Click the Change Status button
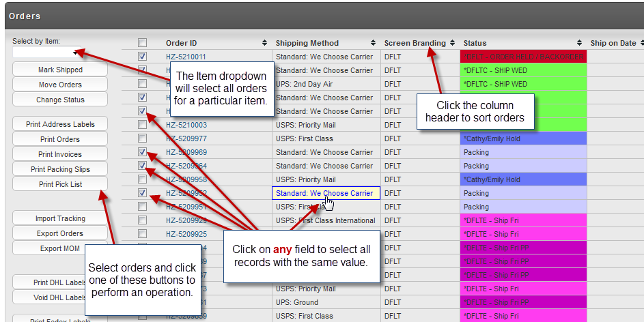644x322 pixels. coord(60,100)
